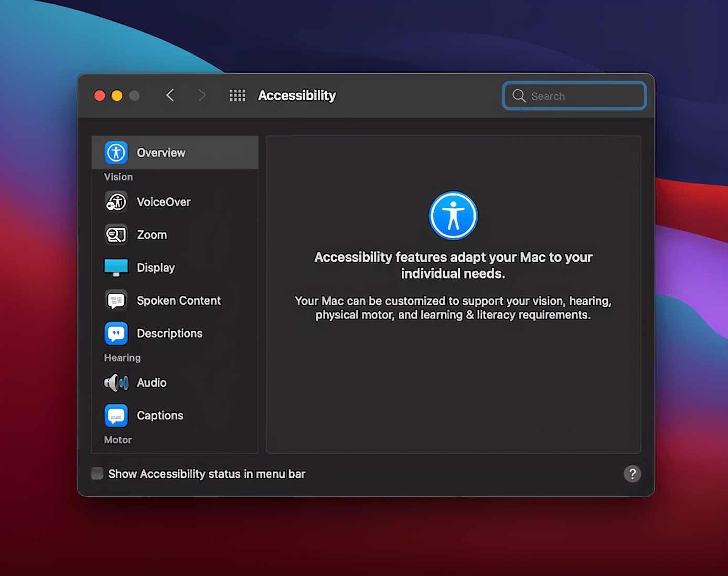Click the Captions bubble icon
Screen dimensions: 728x576
coord(116,415)
